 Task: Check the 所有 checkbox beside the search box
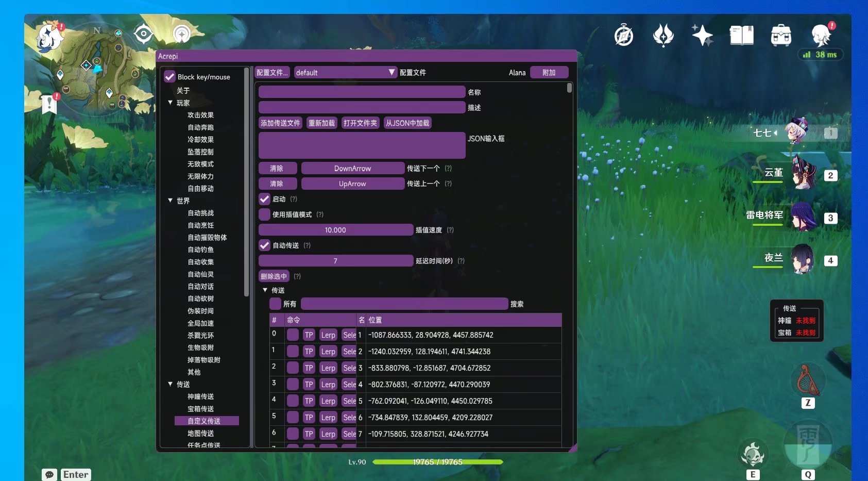point(275,304)
